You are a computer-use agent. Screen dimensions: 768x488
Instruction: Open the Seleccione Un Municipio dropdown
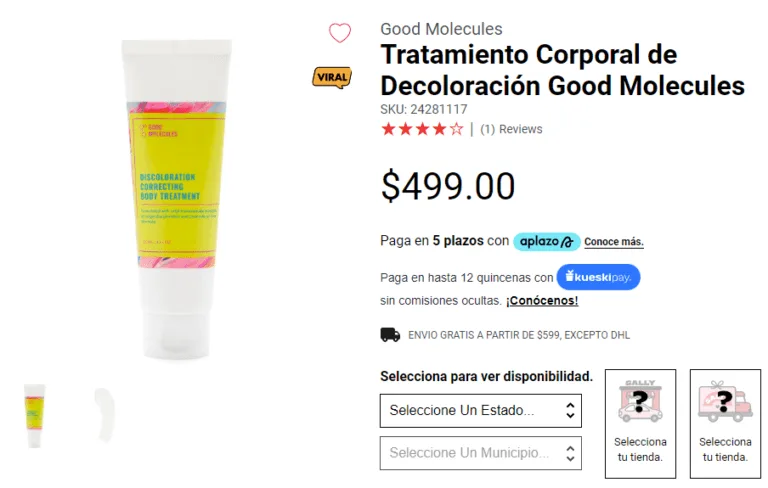click(480, 453)
